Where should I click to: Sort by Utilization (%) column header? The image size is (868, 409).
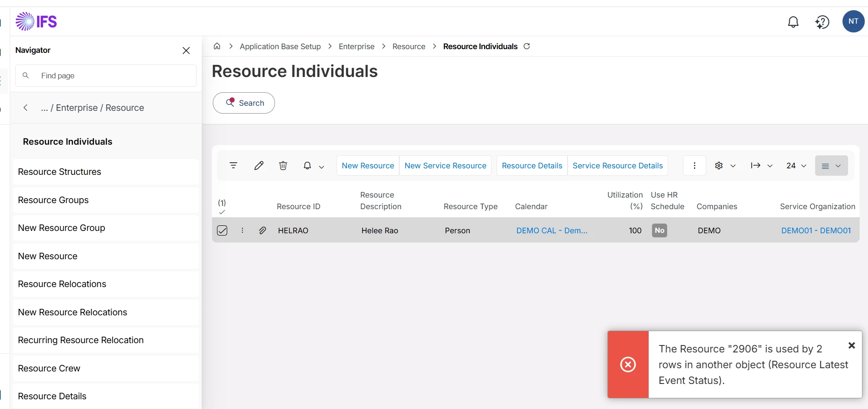pyautogui.click(x=625, y=201)
